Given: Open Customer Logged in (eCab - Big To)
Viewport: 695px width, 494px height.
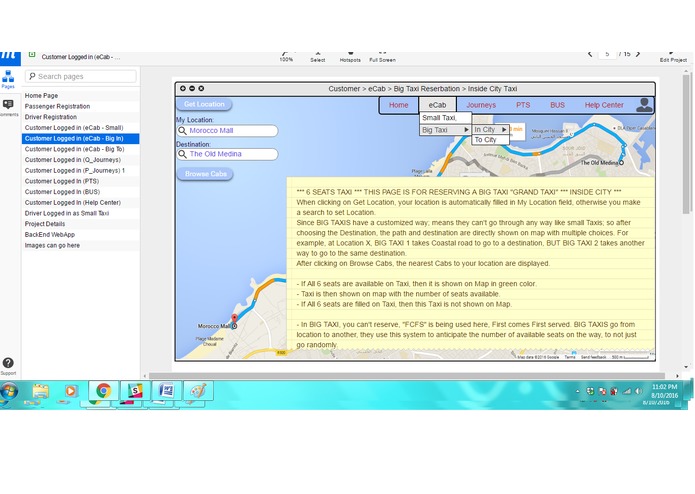Looking at the screenshot, I should (81, 149).
